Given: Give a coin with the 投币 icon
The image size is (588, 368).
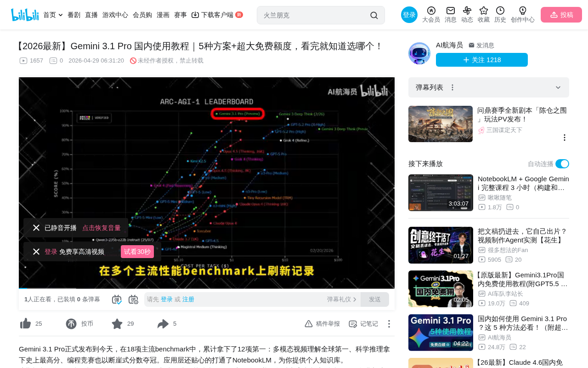Looking at the screenshot, I should coord(71,324).
